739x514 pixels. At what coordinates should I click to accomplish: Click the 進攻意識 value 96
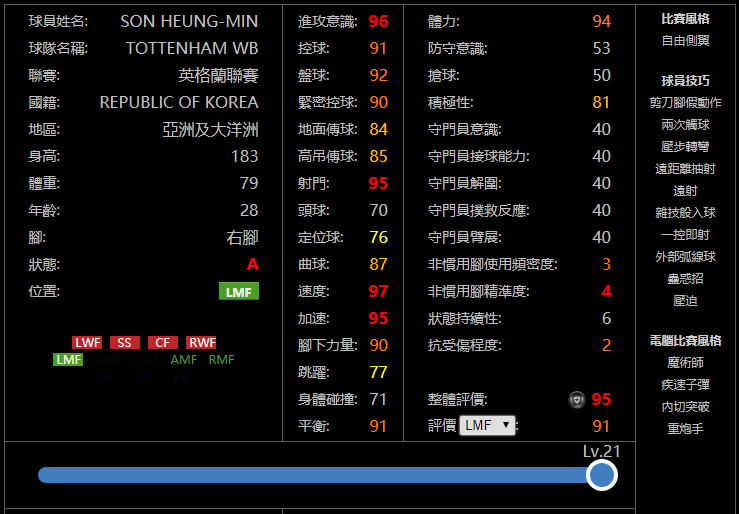pos(378,21)
